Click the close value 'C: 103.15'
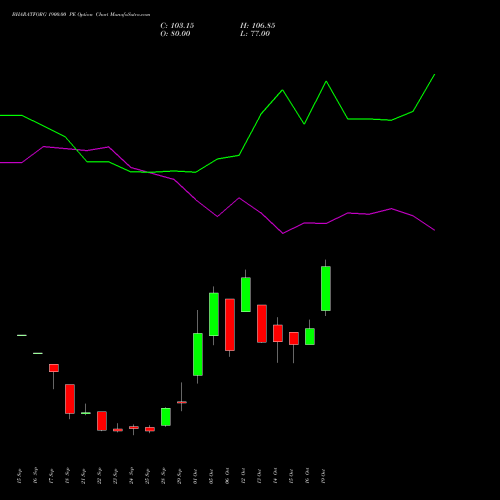 177,26
